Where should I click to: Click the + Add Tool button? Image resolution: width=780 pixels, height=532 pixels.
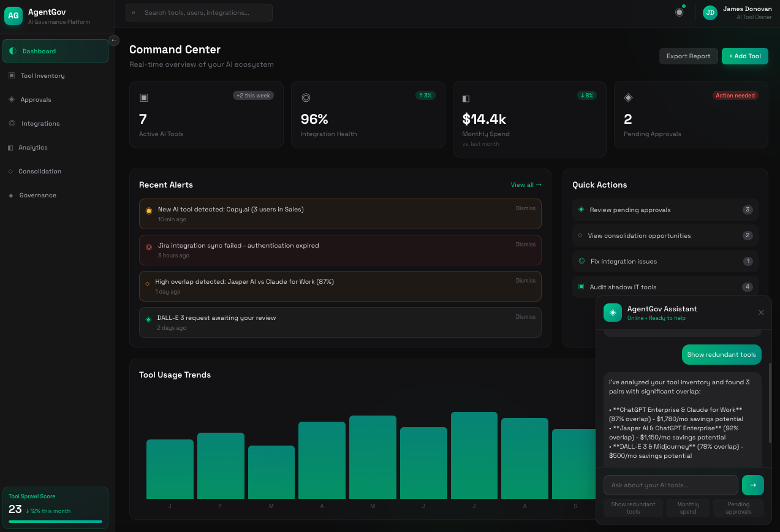coord(744,56)
